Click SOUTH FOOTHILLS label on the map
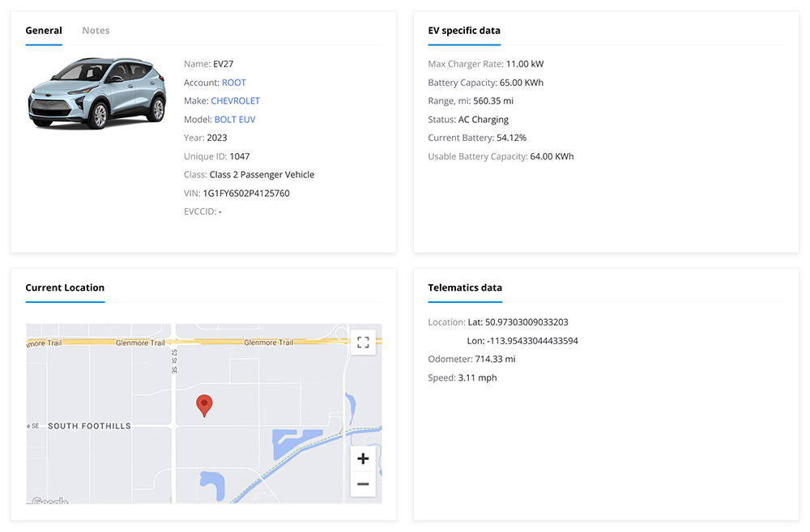 pos(89,426)
